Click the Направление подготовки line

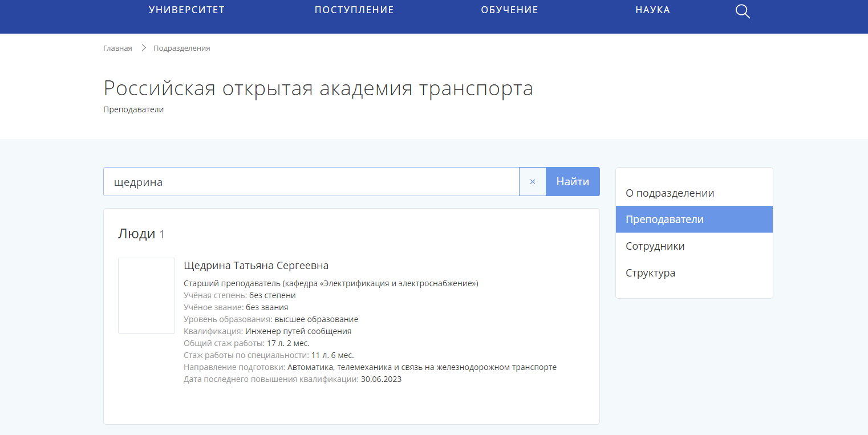pyautogui.click(x=370, y=367)
